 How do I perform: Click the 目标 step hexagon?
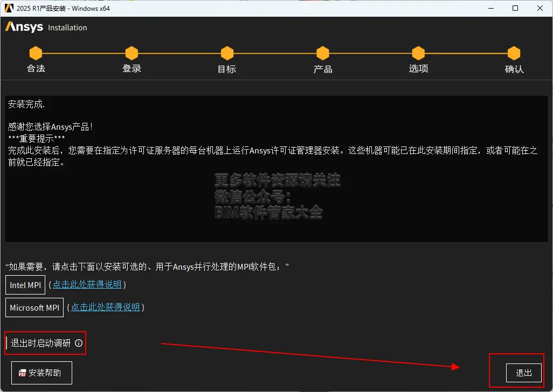[x=227, y=53]
